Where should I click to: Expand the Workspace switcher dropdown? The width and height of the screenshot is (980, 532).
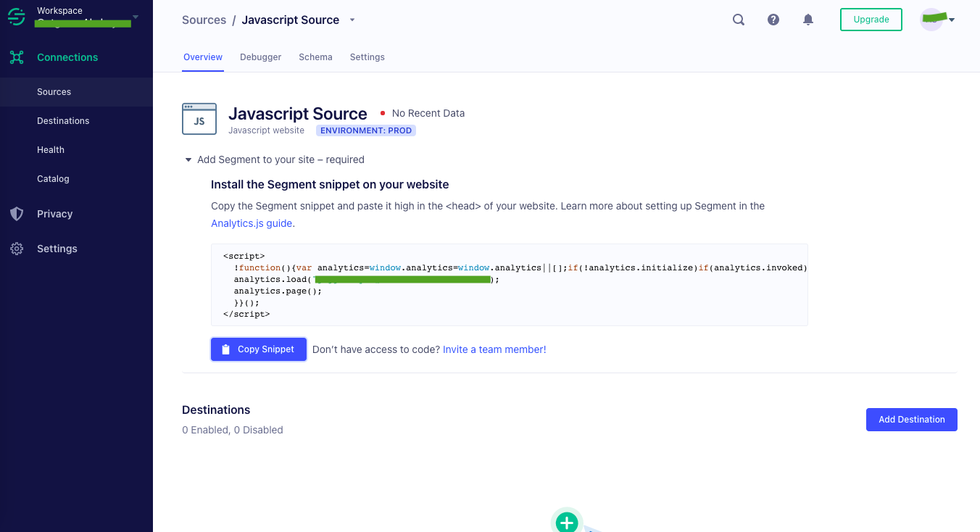point(136,17)
